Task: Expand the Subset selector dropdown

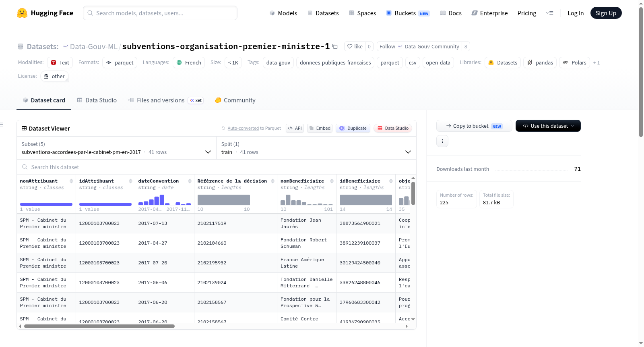Action: (117, 148)
